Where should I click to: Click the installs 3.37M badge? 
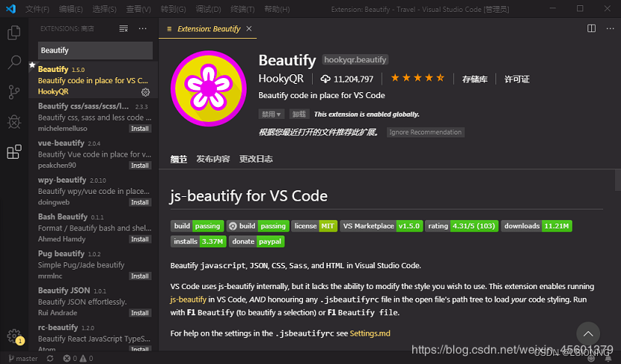tap(198, 241)
